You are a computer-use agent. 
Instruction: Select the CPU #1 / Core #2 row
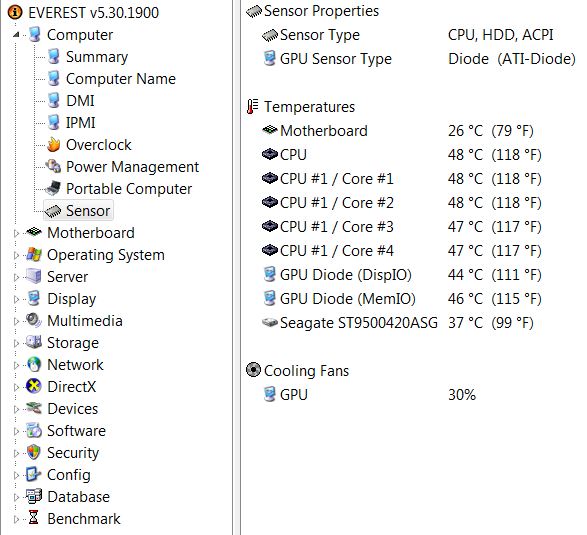point(402,203)
